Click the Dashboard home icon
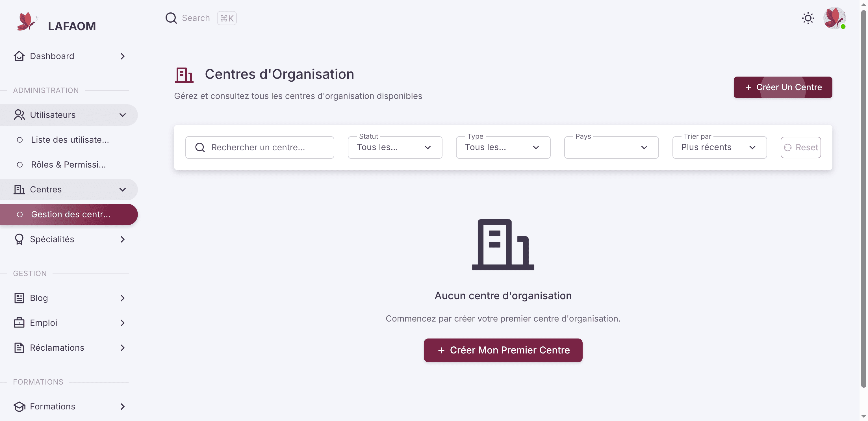Screen dimensions: 868x421 coord(19,56)
